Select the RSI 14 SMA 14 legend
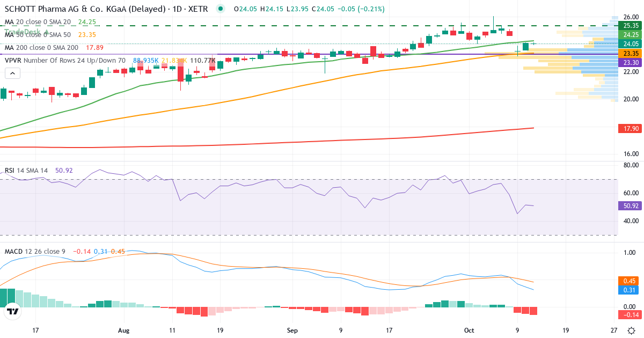The width and height of the screenshot is (644, 338). click(26, 171)
